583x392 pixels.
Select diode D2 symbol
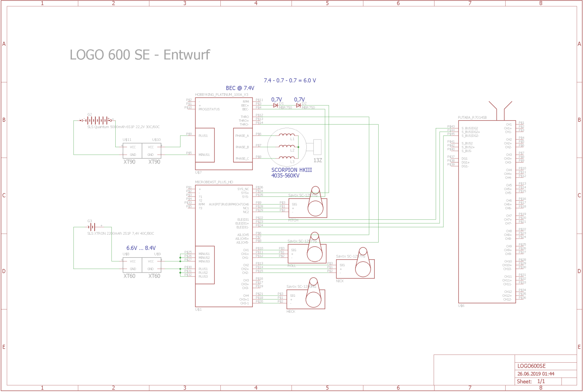(299, 105)
